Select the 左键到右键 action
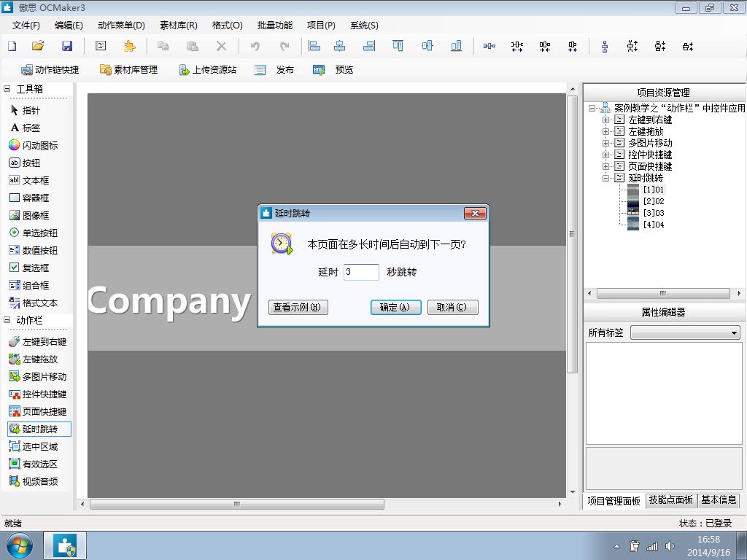Screen dimensions: 747x560 (x=38, y=341)
